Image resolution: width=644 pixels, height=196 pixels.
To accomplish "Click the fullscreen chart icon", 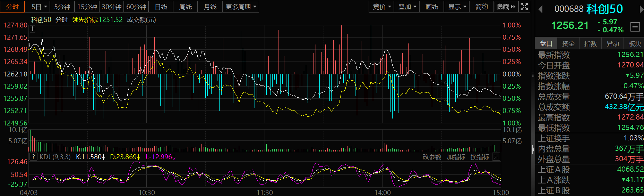I will pyautogui.click(x=524, y=7).
